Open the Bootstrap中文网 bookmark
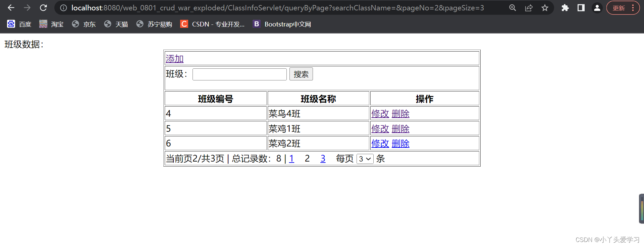644x246 pixels. click(282, 24)
